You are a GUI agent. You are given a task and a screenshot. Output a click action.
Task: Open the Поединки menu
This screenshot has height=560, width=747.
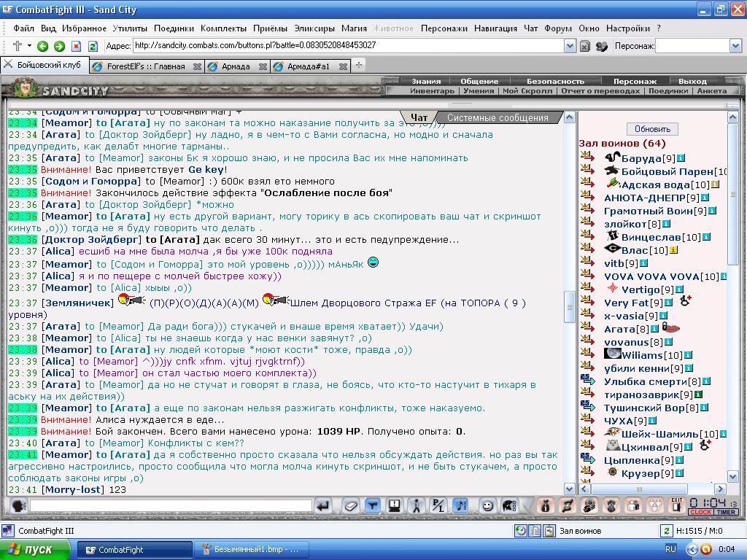tap(174, 28)
